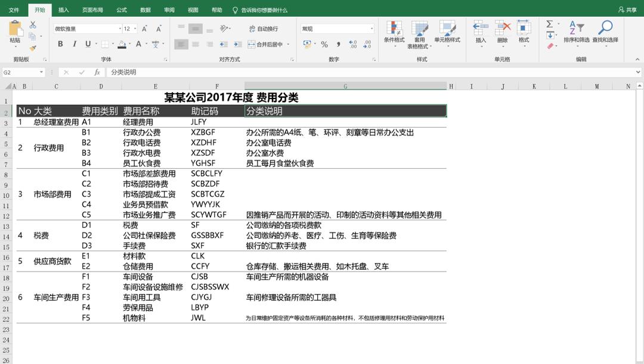Image resolution: width=644 pixels, height=364 pixels.
Task: Expand the number format dropdown showing 常规
Action: point(371,28)
